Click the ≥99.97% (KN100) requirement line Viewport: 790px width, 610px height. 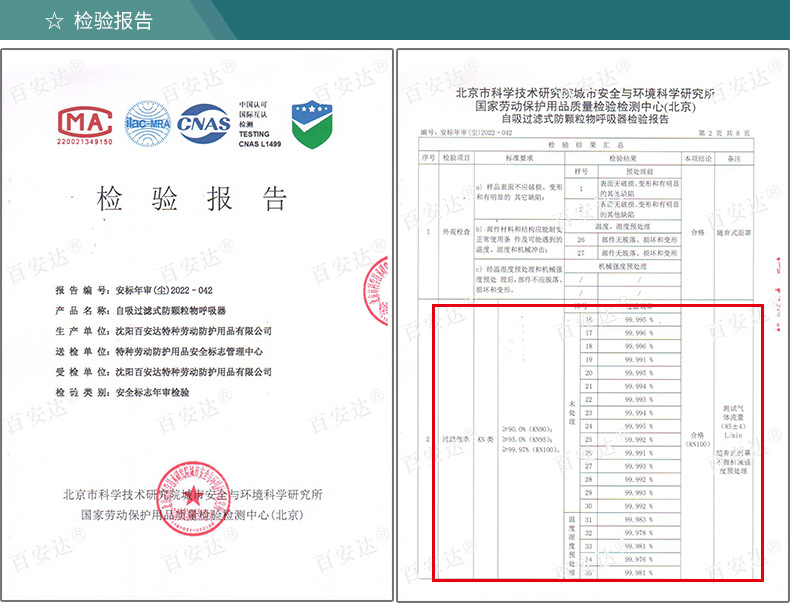click(531, 450)
